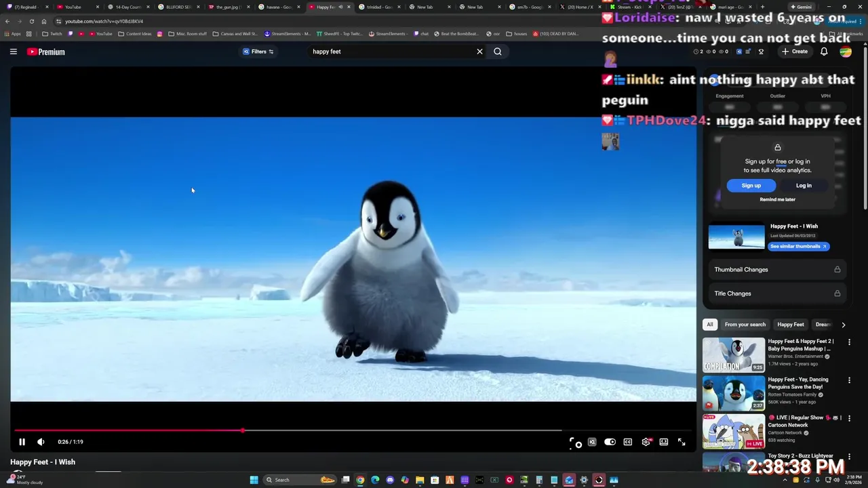This screenshot has width=868, height=488.
Task: Open the Regular Show LIVE thumbnail
Action: [734, 431]
